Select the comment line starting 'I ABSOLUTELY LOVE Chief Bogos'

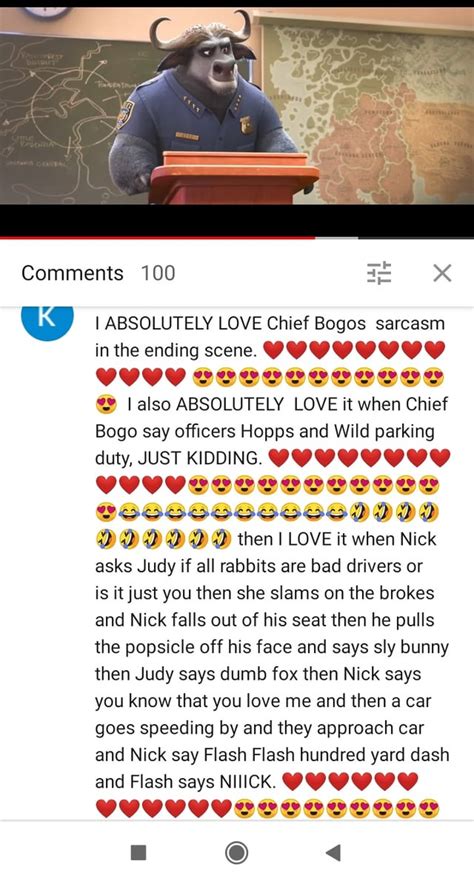(x=270, y=324)
